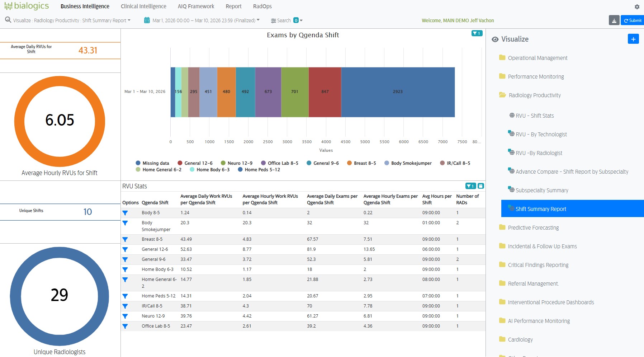Switch to the RadOps tab

click(x=262, y=6)
